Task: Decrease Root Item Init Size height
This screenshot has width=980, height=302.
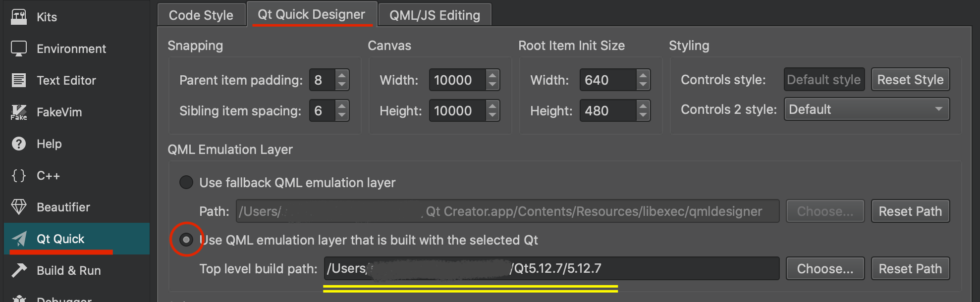Action: coord(643,115)
